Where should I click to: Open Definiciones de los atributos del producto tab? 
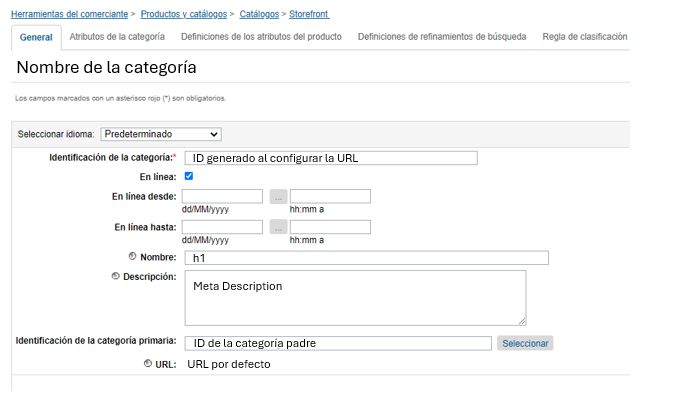(261, 37)
